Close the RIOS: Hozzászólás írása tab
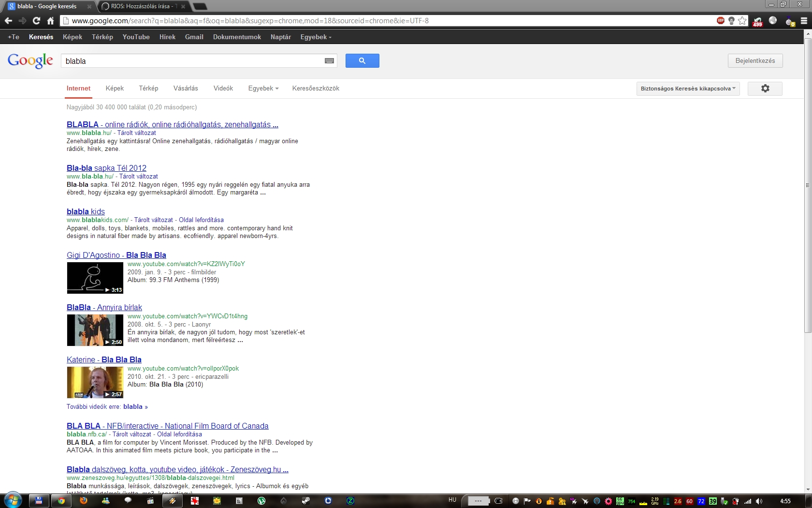 pyautogui.click(x=183, y=7)
